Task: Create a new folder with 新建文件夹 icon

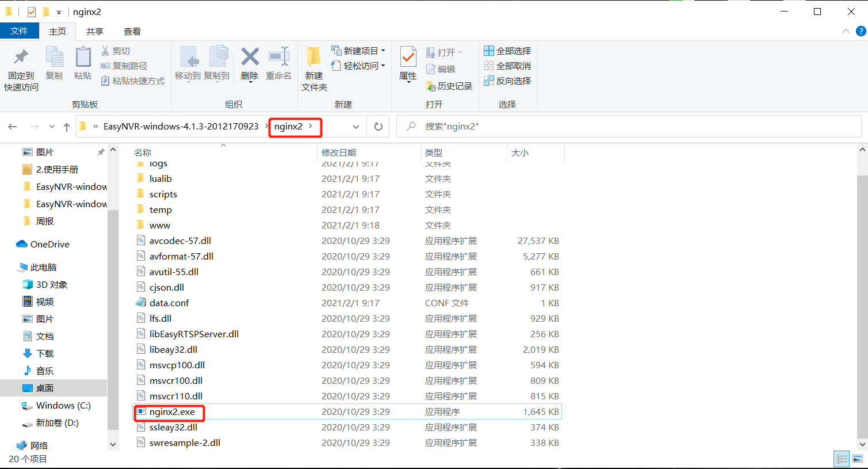Action: pyautogui.click(x=314, y=57)
